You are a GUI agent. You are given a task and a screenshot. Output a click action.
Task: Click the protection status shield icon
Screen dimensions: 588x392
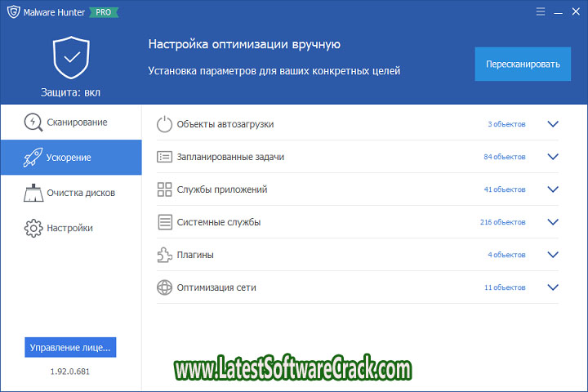pos(71,57)
